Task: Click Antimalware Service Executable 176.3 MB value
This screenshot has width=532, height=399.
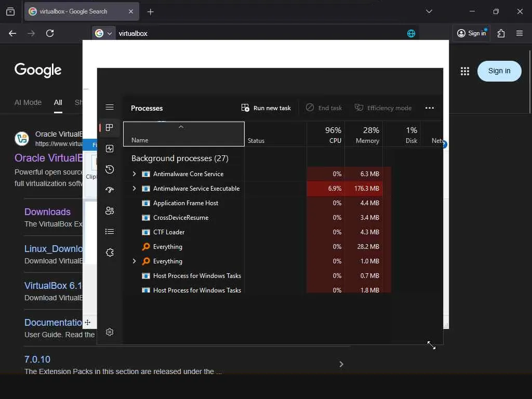Action: tap(366, 188)
